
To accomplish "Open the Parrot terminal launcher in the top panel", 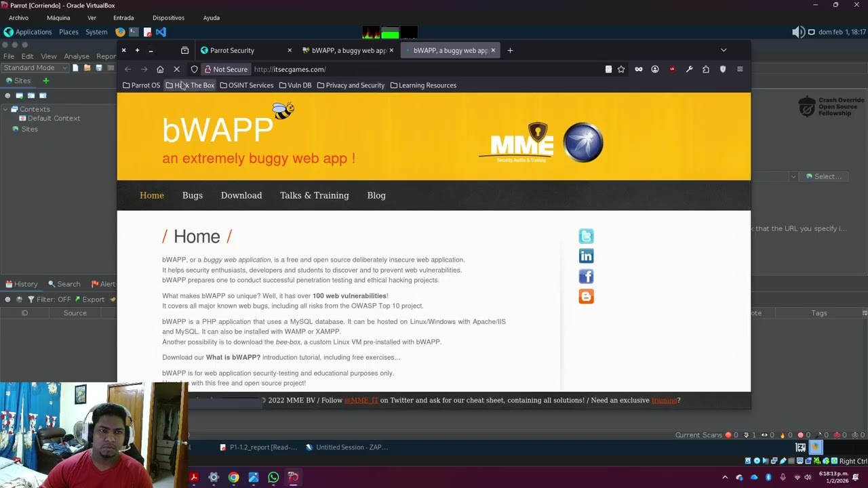I will (134, 32).
